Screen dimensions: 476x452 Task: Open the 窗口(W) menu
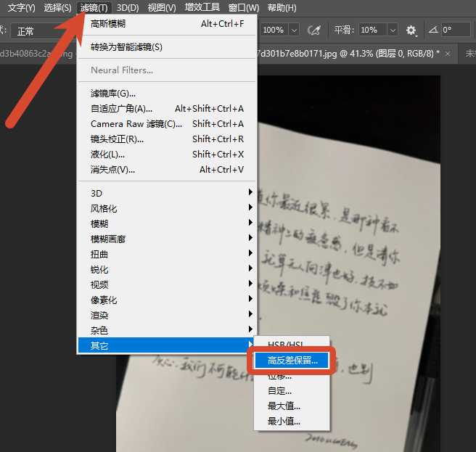[244, 7]
